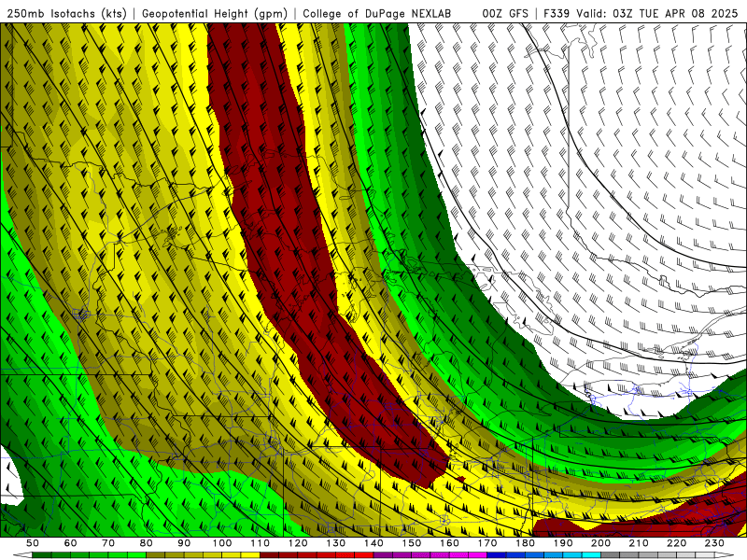Pick the bright yellow swatch below 110
Viewport: 747px width, 560px height.
[x=250, y=554]
